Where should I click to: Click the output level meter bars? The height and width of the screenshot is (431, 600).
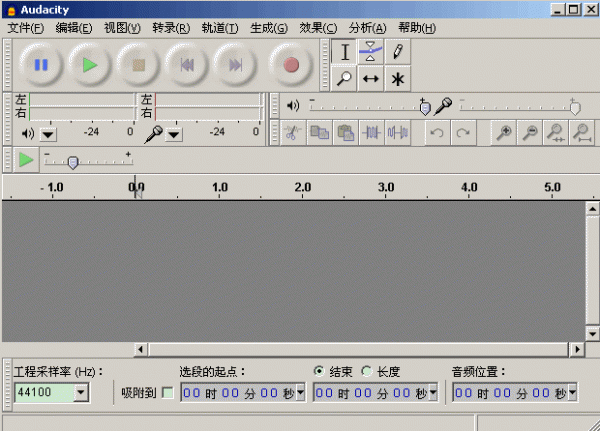pyautogui.click(x=82, y=106)
